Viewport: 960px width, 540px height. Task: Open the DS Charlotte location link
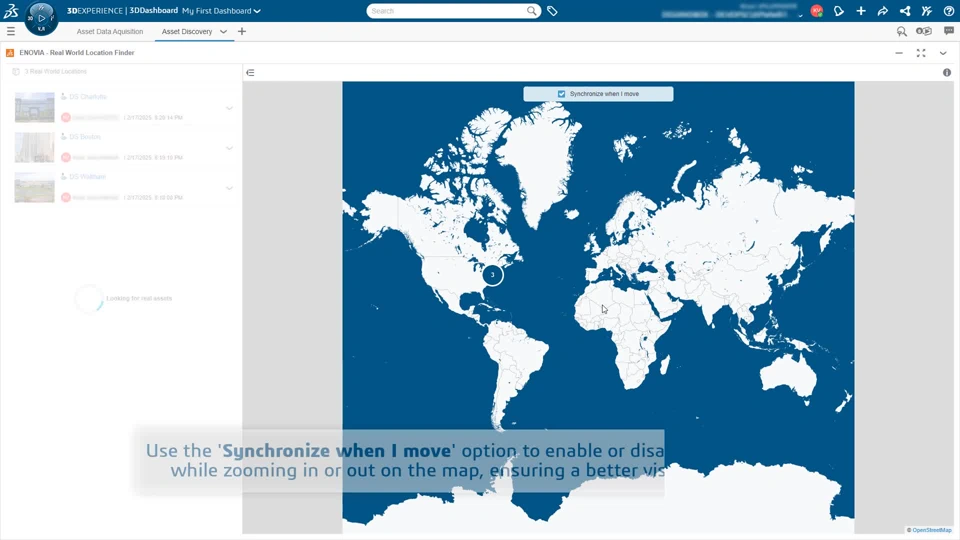pos(88,97)
